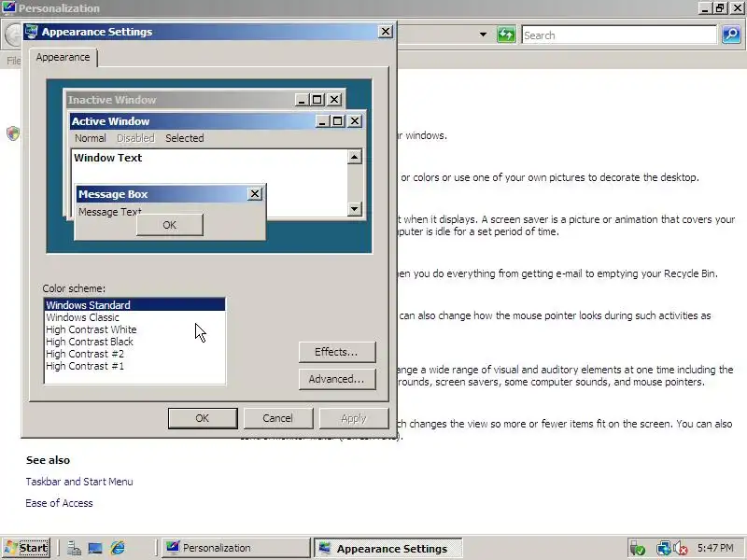Click the preview Active Window maximize button
The image size is (747, 560).
tap(338, 121)
